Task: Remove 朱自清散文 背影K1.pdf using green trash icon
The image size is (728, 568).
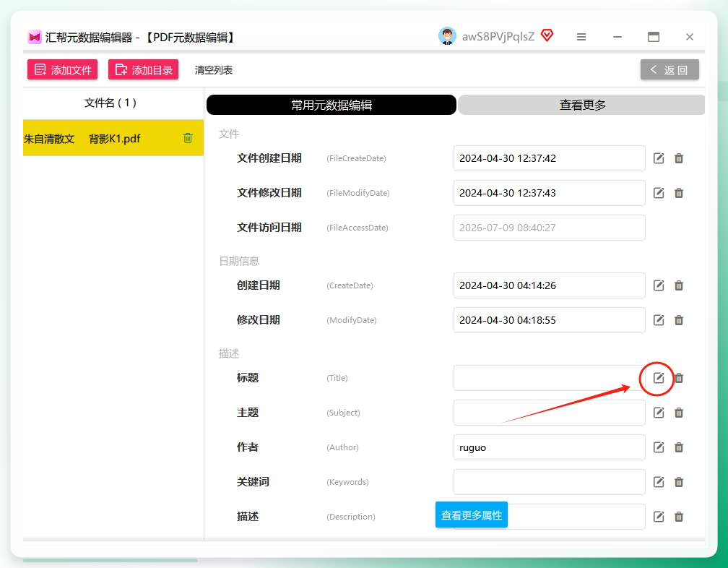Action: click(188, 138)
